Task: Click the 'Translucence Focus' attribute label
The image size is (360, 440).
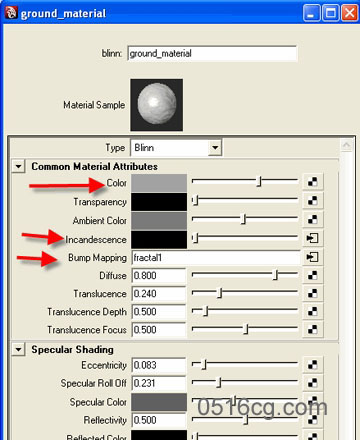Action: tap(87, 330)
